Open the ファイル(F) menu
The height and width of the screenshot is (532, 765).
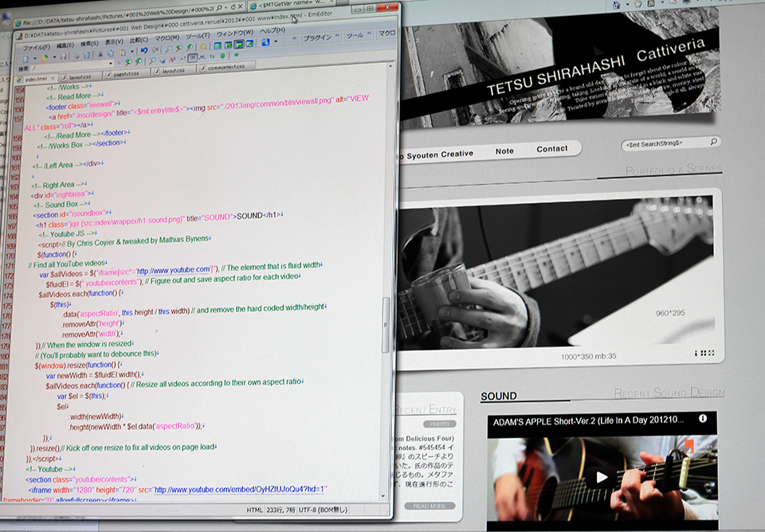click(37, 48)
